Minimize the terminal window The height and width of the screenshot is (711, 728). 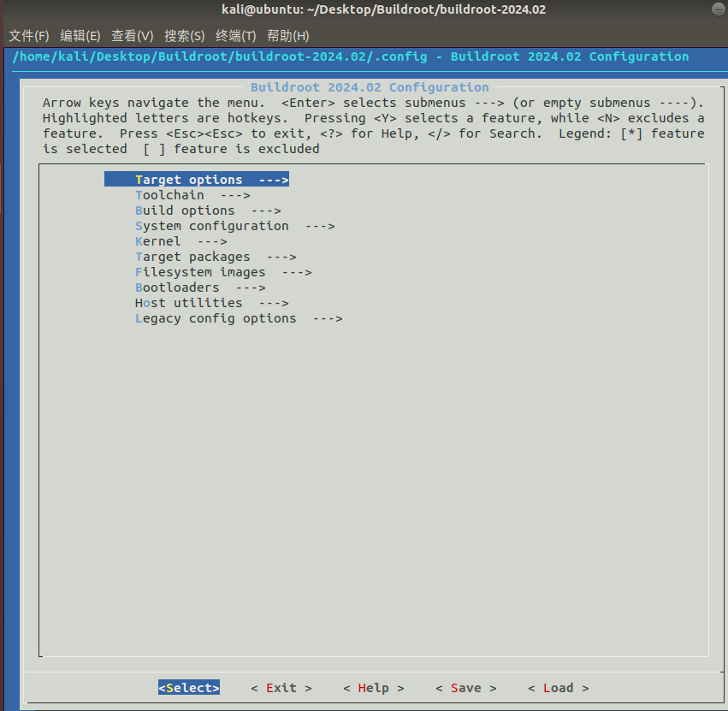(719, 9)
